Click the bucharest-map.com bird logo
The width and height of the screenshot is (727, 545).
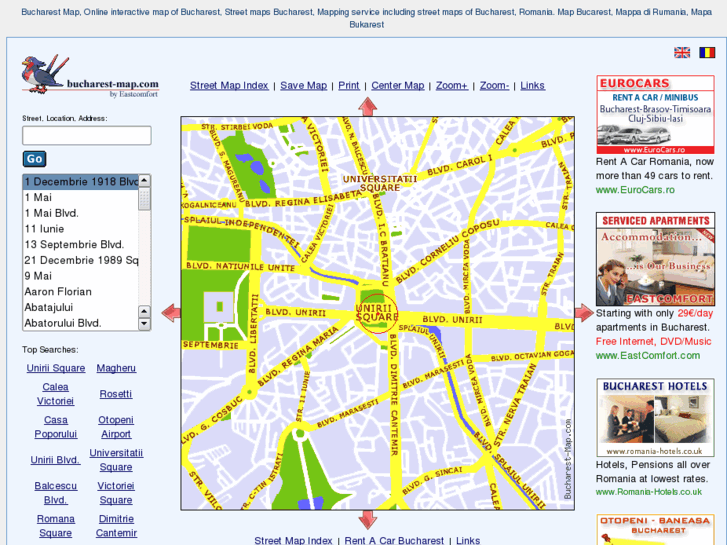pos(90,76)
